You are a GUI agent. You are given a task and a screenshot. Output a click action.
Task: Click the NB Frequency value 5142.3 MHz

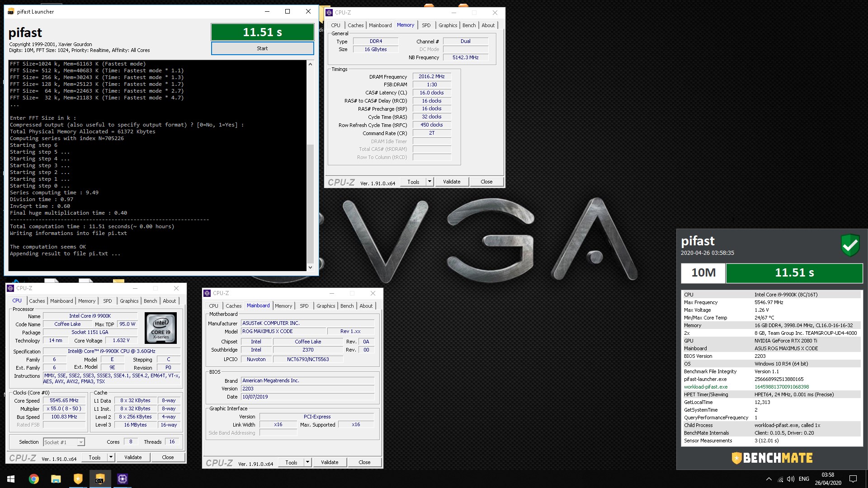[x=465, y=57]
